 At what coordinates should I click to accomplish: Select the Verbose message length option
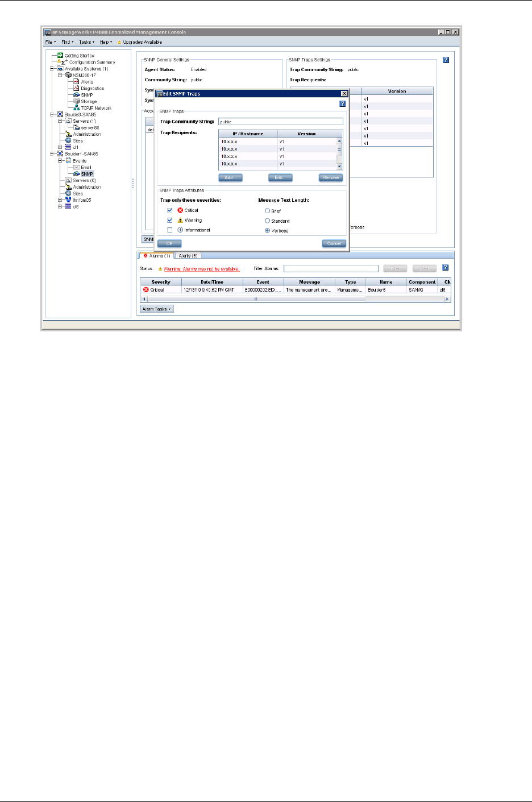(267, 231)
